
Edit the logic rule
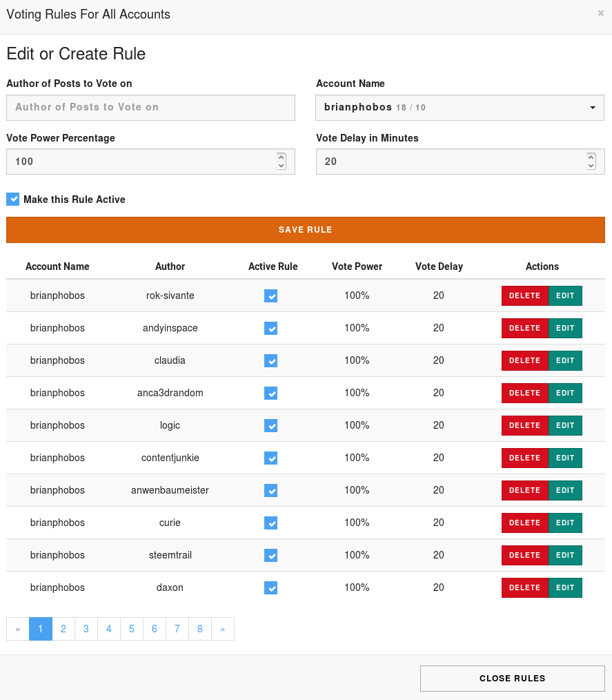pyautogui.click(x=565, y=425)
